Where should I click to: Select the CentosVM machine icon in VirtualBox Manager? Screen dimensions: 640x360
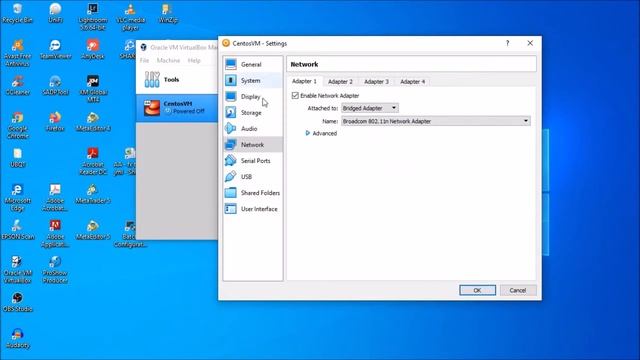[x=152, y=108]
